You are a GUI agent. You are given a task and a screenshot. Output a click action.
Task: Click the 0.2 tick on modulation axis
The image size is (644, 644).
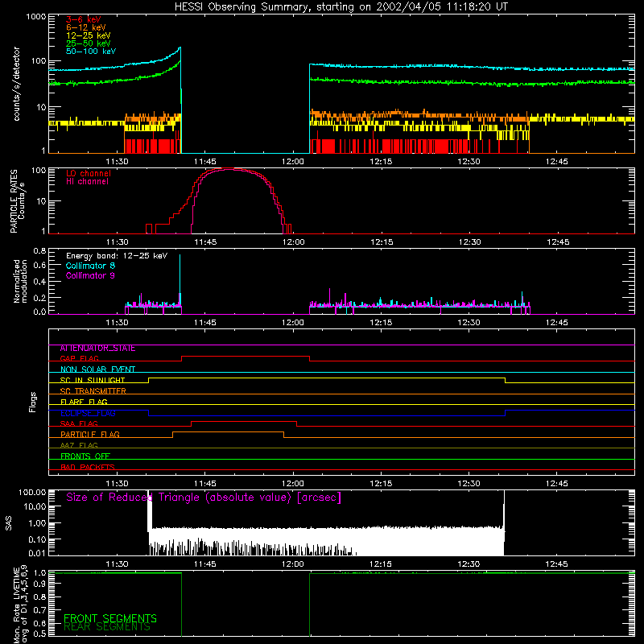pos(39,298)
